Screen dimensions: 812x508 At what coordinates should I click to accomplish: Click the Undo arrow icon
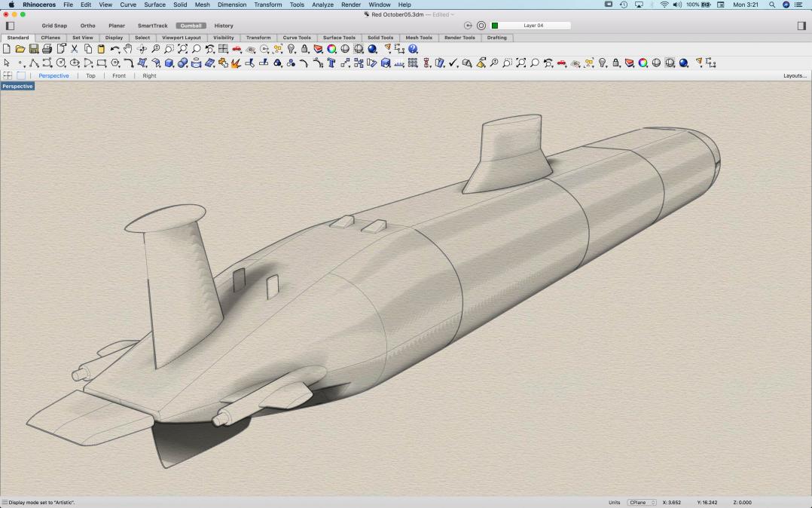click(x=114, y=49)
